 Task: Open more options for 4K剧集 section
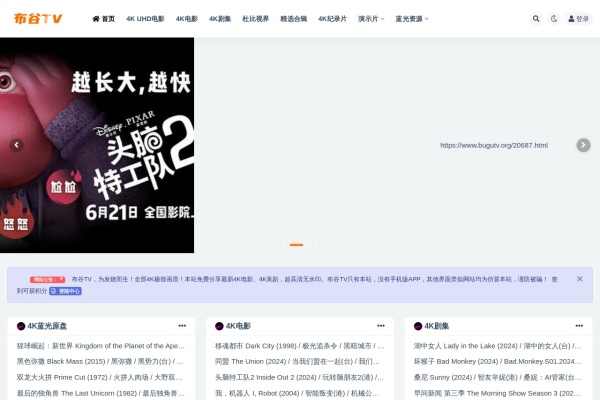(579, 326)
